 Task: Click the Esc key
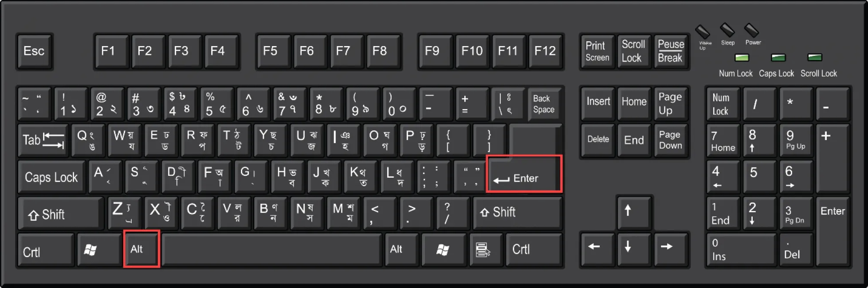[34, 51]
